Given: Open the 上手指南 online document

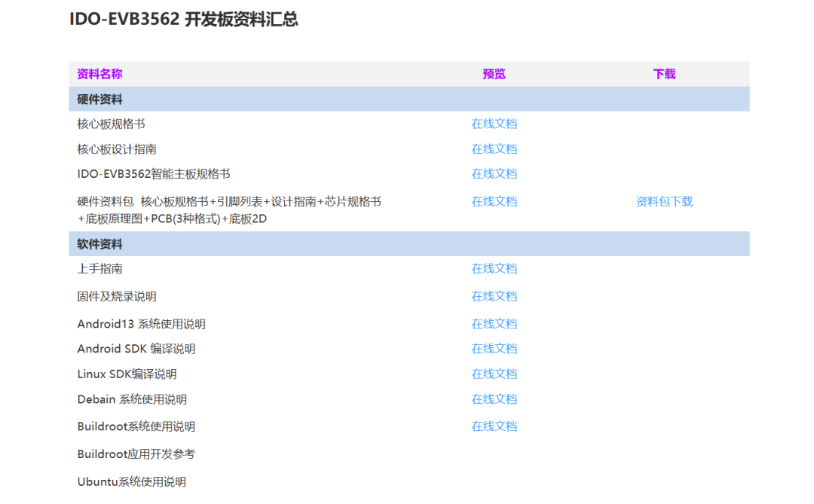Looking at the screenshot, I should click(x=494, y=268).
